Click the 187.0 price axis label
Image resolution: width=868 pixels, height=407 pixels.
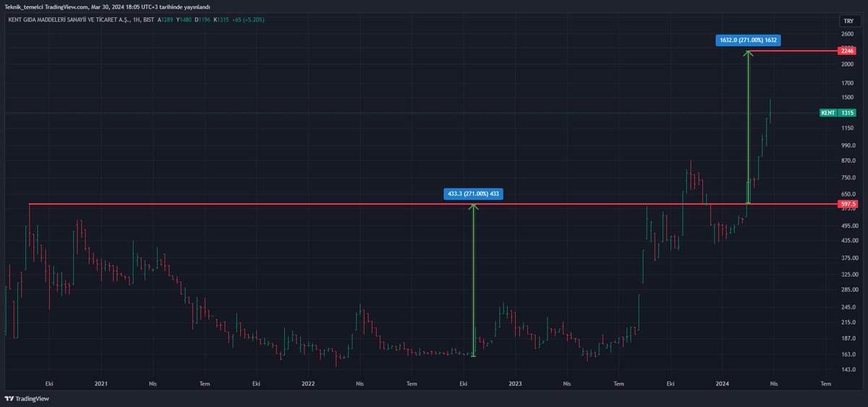pos(848,338)
